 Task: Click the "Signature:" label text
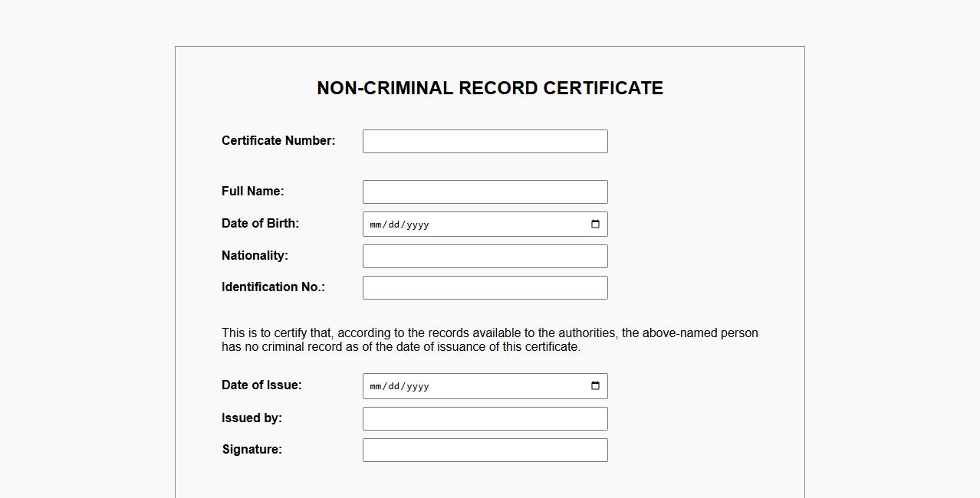[x=252, y=450]
